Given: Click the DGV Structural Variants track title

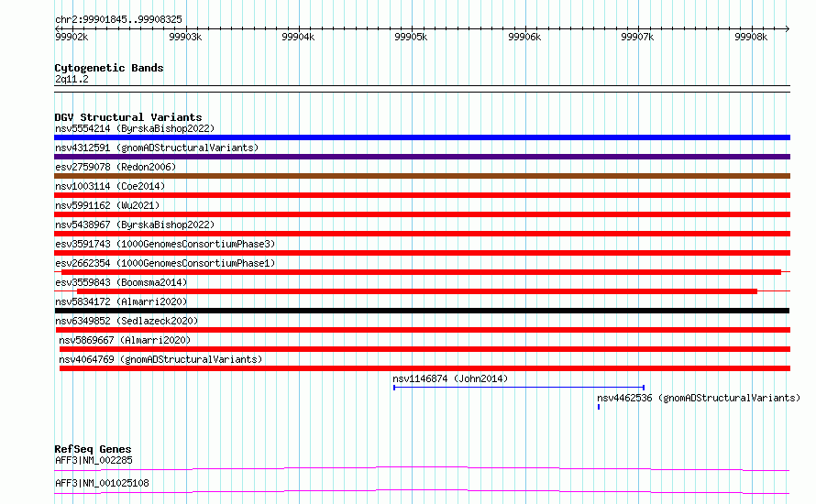Looking at the screenshot, I should tap(128, 117).
